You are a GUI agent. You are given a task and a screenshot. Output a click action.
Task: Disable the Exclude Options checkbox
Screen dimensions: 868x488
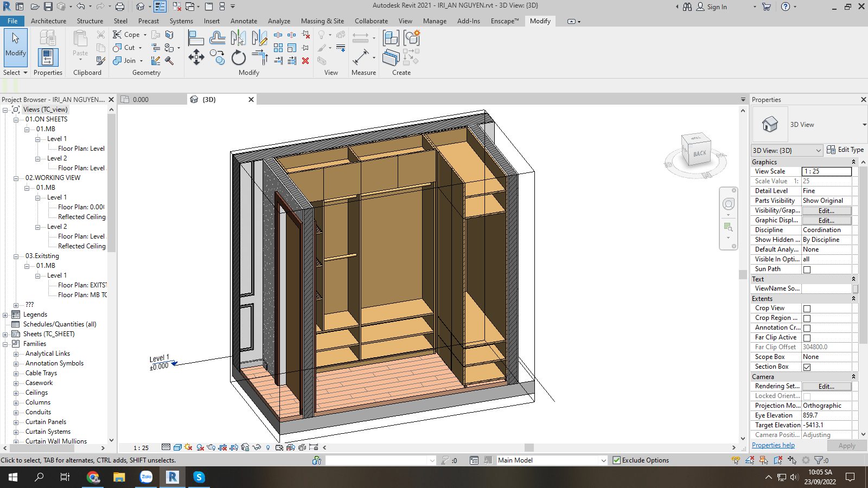pos(617,460)
